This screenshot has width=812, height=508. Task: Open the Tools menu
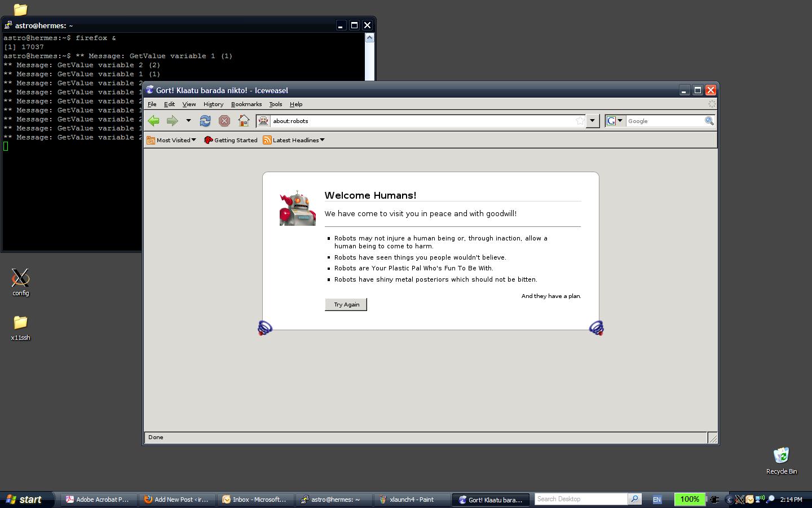click(276, 104)
